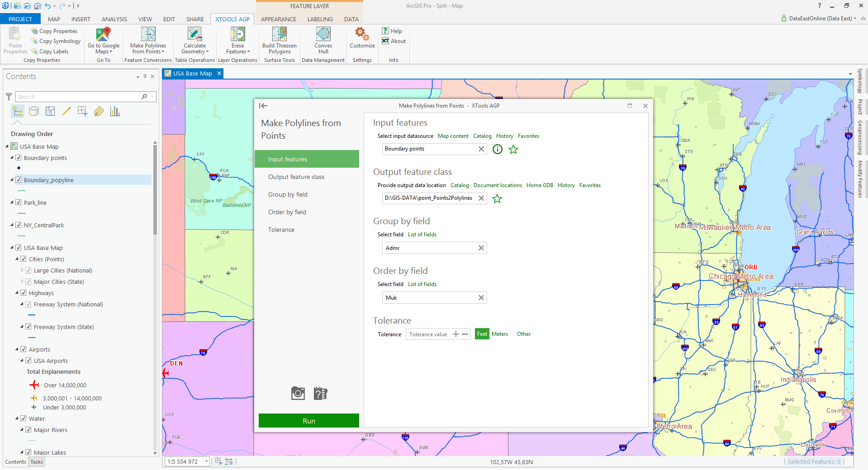Open XTools Help
The height and width of the screenshot is (470, 868).
pos(392,31)
